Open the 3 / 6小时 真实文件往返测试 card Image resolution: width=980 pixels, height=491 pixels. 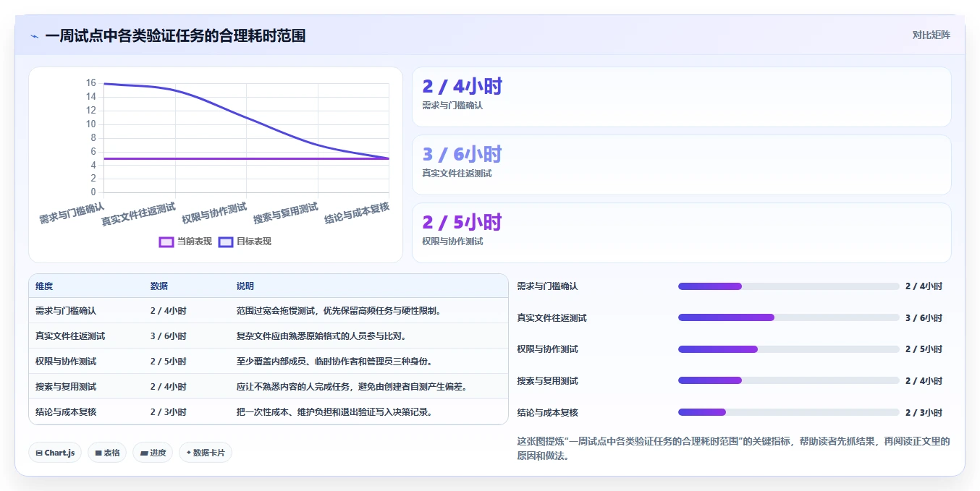(681, 165)
